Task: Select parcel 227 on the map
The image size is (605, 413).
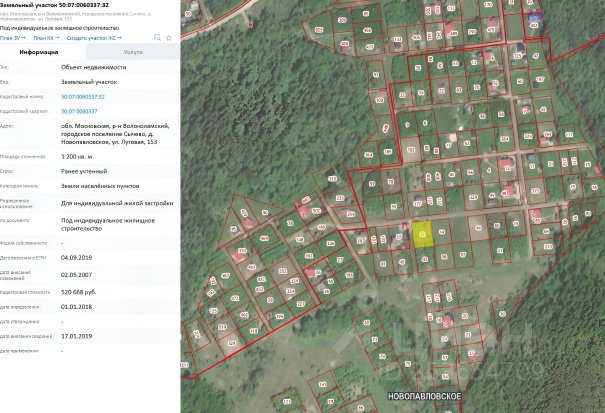Action: [301, 305]
